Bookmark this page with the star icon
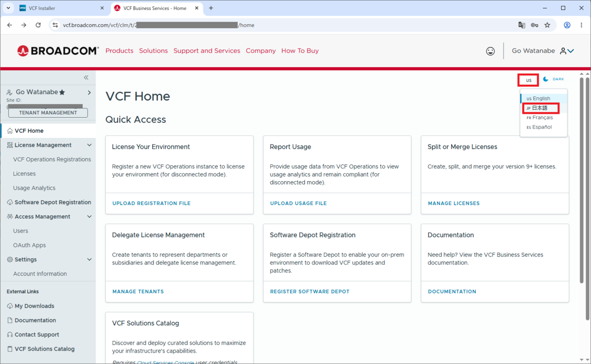The image size is (591, 364). pos(547,25)
